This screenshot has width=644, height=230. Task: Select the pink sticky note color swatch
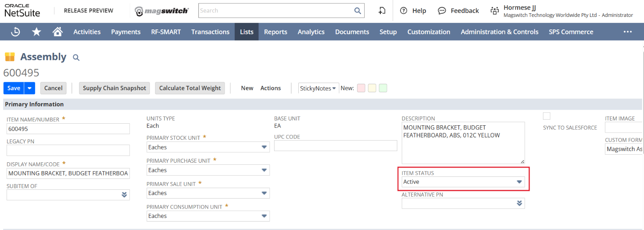tap(361, 88)
